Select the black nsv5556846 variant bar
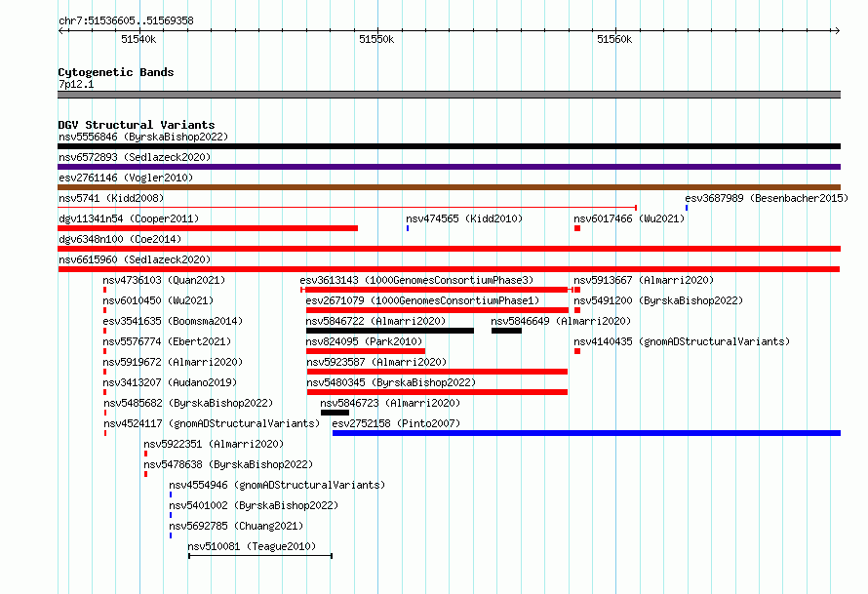This screenshot has width=868, height=594. (x=449, y=146)
